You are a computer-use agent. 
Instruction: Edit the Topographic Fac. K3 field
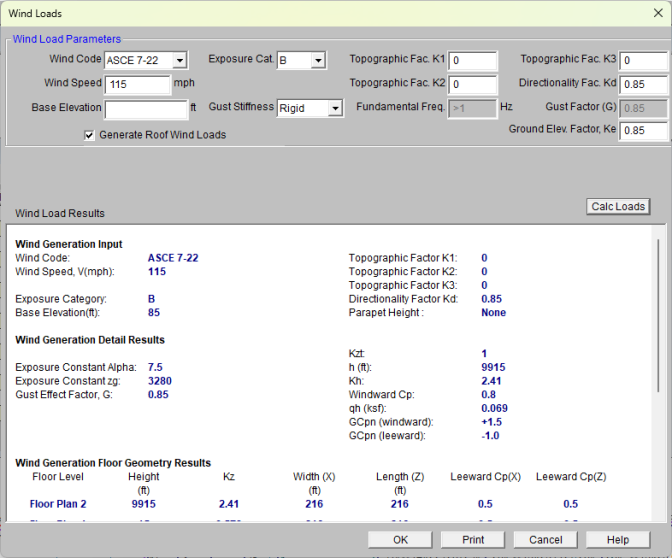(x=643, y=61)
